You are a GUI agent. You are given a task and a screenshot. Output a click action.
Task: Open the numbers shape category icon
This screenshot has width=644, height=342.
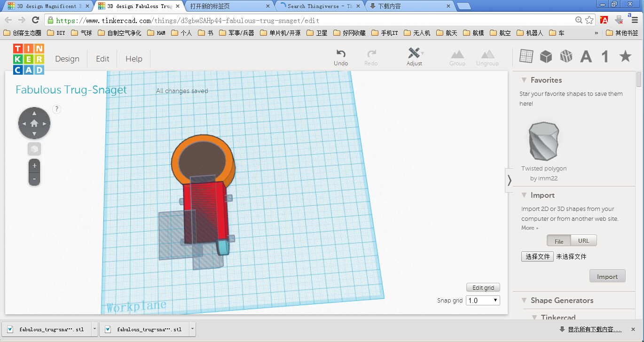click(x=605, y=57)
